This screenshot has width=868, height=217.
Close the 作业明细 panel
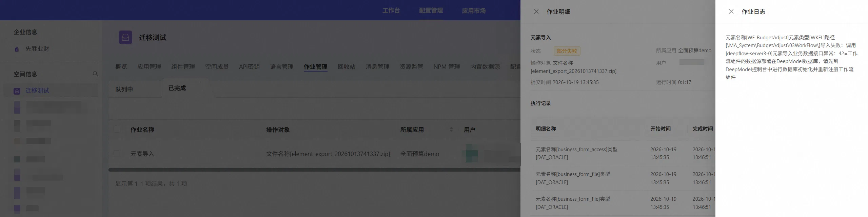(x=536, y=12)
